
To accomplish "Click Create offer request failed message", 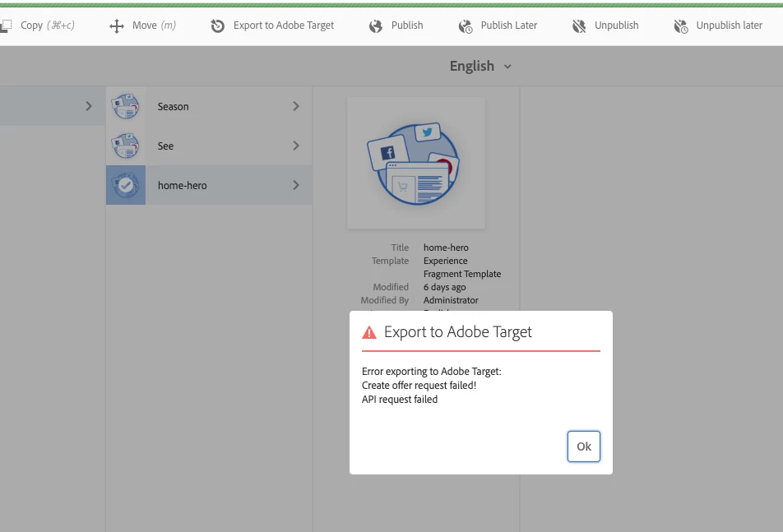I will [419, 386].
